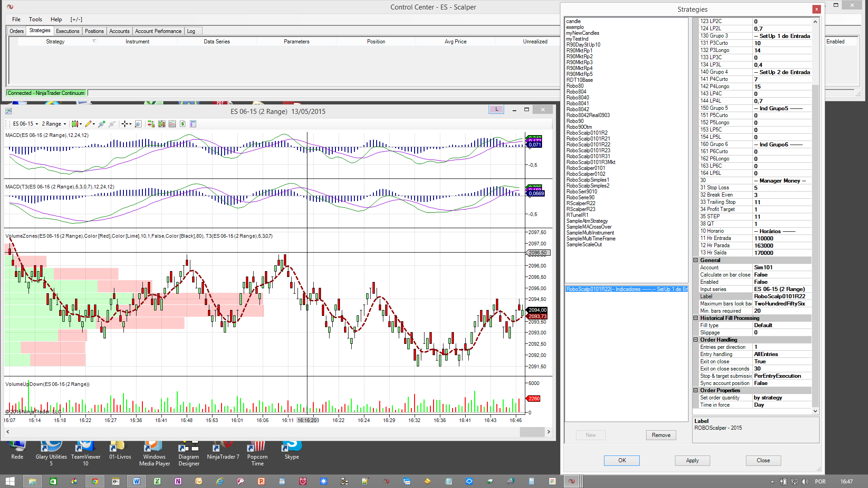
Task: Click the zoom in magnifier icon
Action: pos(102,124)
